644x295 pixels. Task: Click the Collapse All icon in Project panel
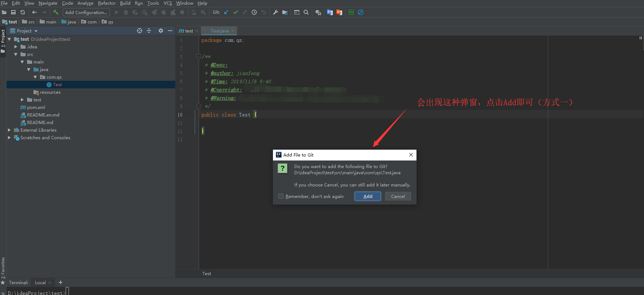[x=149, y=31]
